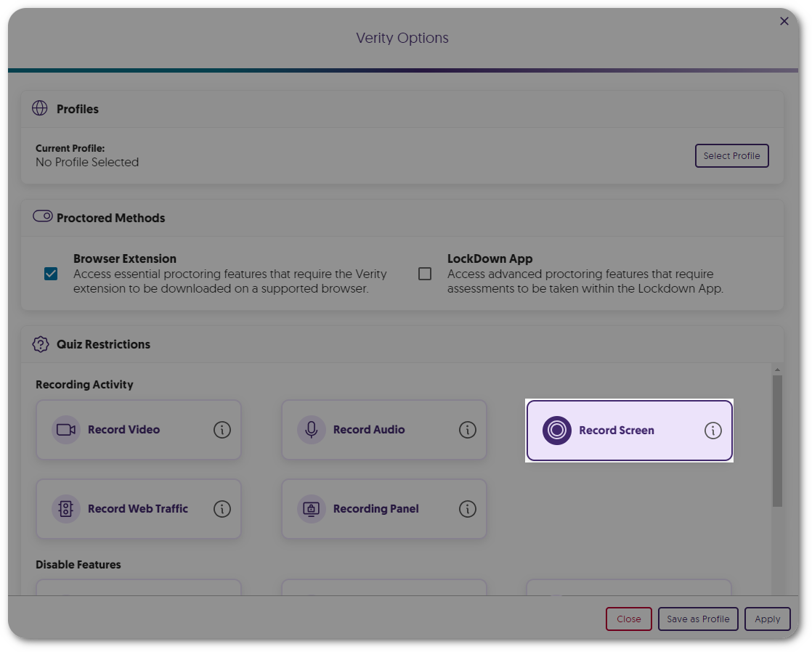The width and height of the screenshot is (812, 652).
Task: Open the info tooltip for Record Web Traffic
Action: pyautogui.click(x=222, y=509)
